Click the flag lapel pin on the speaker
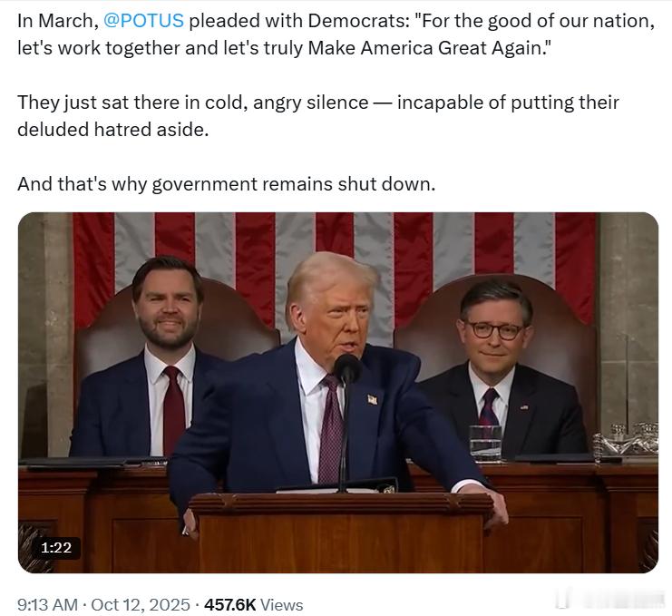 point(372,399)
